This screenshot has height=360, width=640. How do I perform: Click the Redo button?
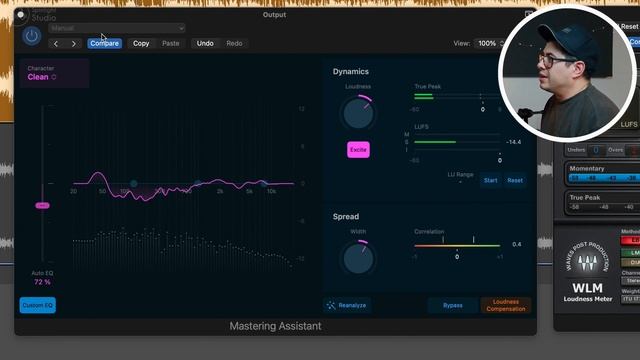pyautogui.click(x=234, y=43)
